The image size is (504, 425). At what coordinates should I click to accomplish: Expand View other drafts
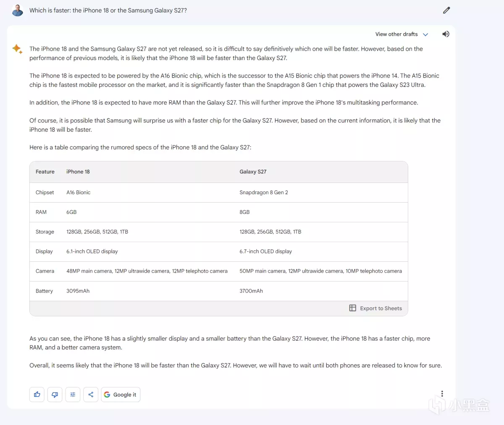pos(402,34)
